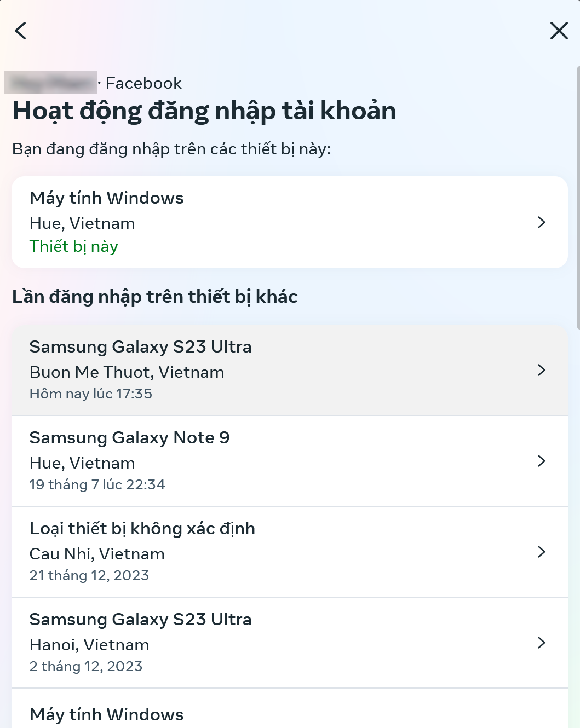Open the partially visible bottom Máy tính Windows entry
This screenshot has height=728, width=580.
[x=107, y=714]
